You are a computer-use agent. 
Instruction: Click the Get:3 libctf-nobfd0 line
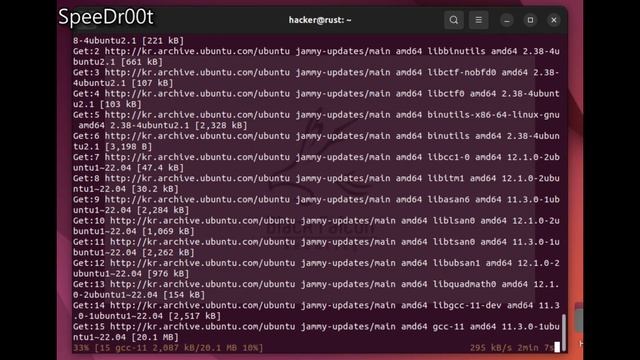coord(316,73)
